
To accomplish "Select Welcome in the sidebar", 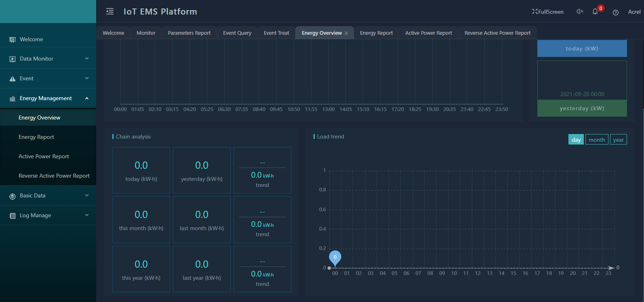I will pyautogui.click(x=48, y=39).
